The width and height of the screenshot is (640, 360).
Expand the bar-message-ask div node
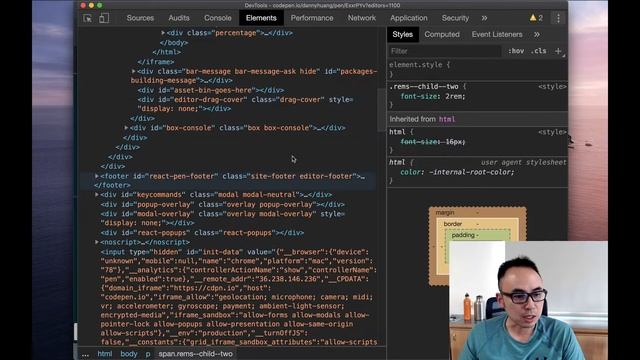click(x=133, y=71)
